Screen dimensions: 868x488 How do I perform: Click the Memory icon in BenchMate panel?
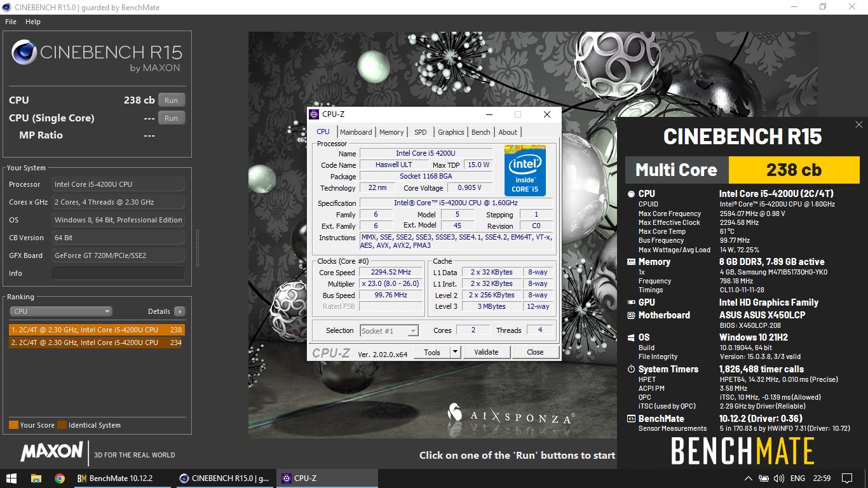coord(631,262)
